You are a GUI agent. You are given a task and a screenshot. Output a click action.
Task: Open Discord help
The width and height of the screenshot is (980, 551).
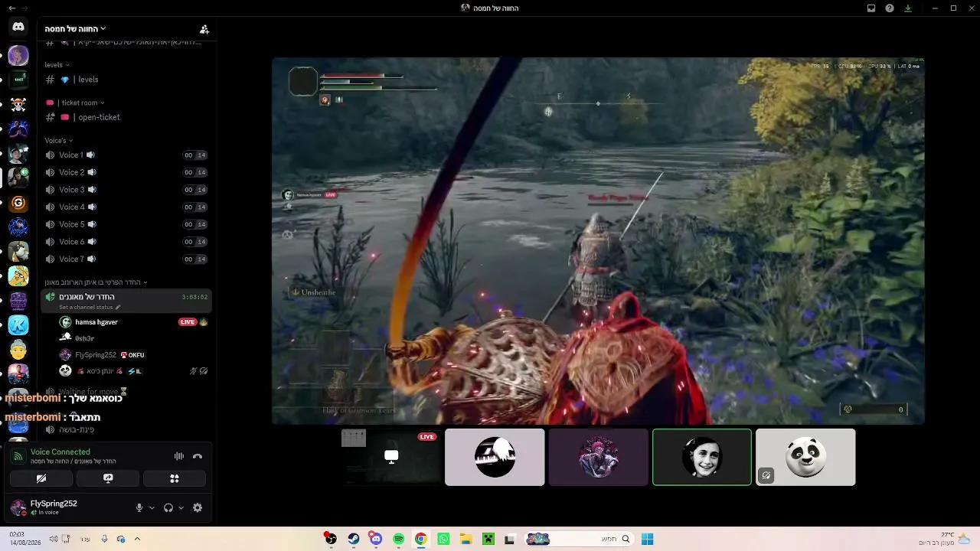click(x=890, y=8)
